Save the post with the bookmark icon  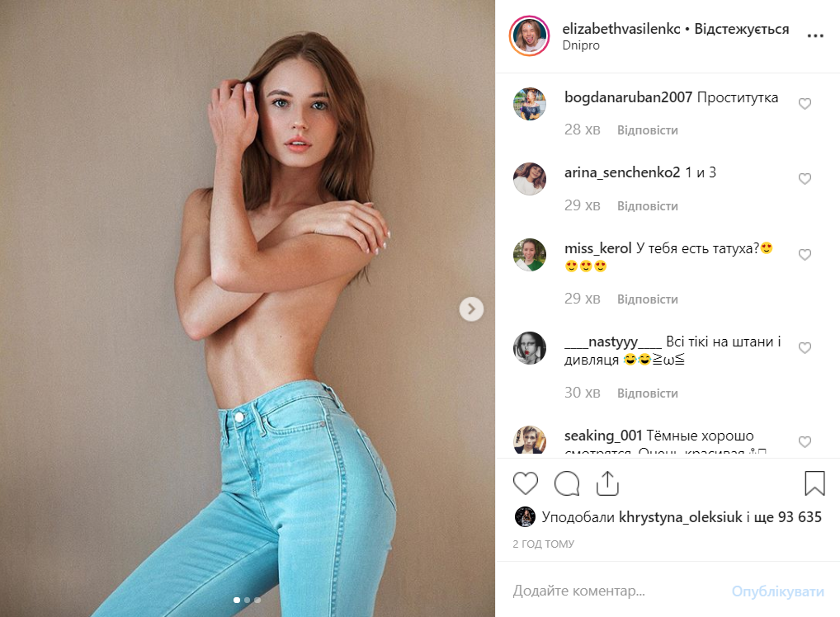pyautogui.click(x=814, y=483)
